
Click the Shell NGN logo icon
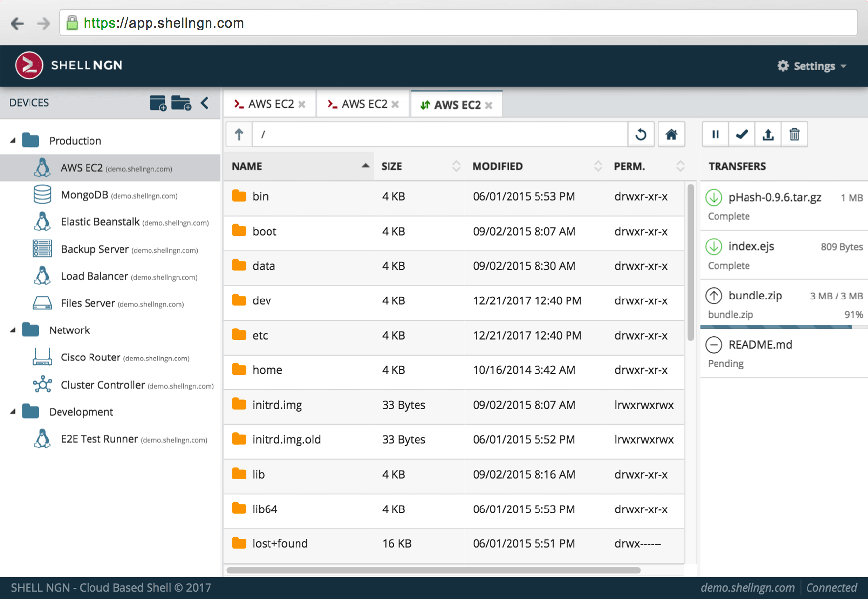pyautogui.click(x=29, y=65)
